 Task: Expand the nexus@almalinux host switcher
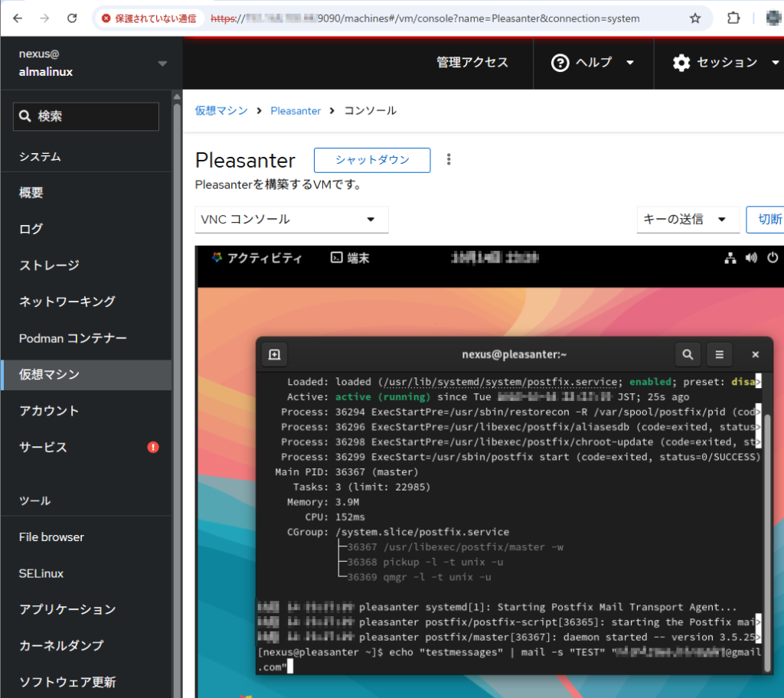click(162, 64)
